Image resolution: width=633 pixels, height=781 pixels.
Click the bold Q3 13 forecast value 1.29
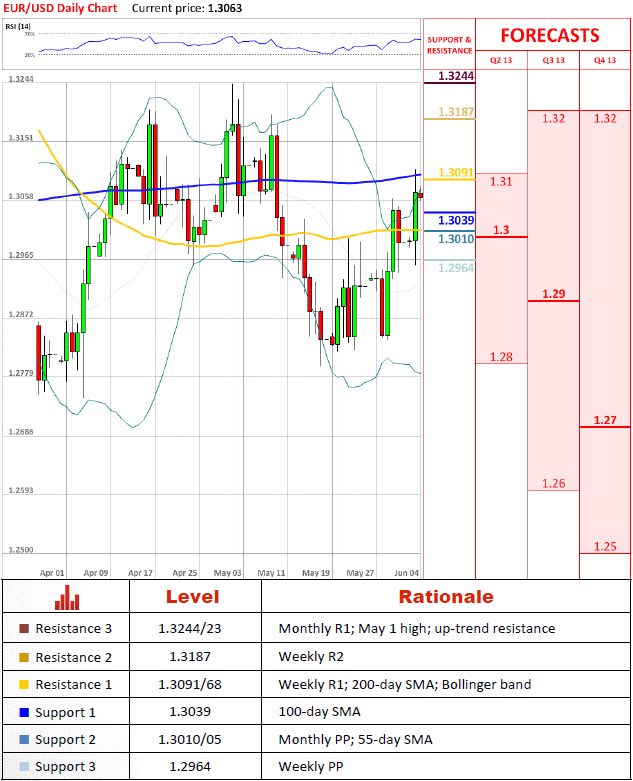tap(553, 294)
